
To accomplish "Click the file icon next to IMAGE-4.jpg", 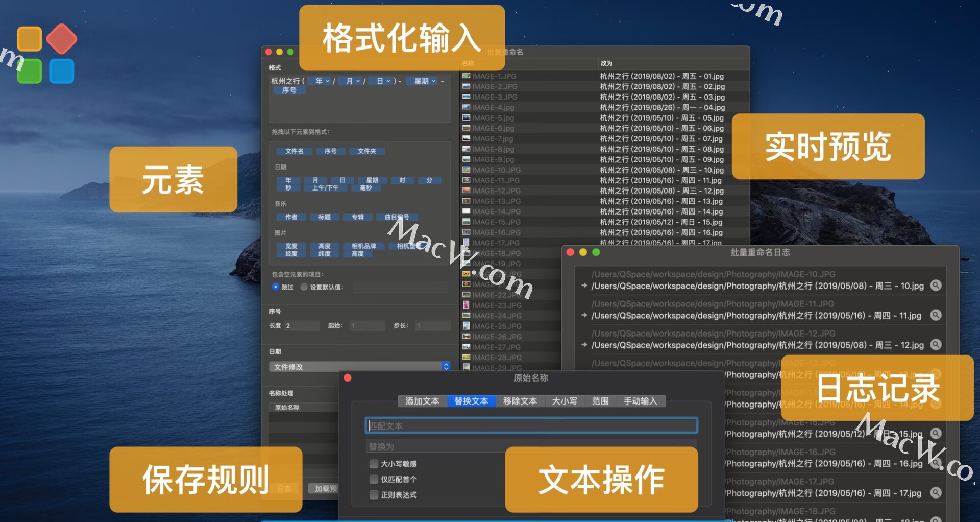I will coord(466,107).
